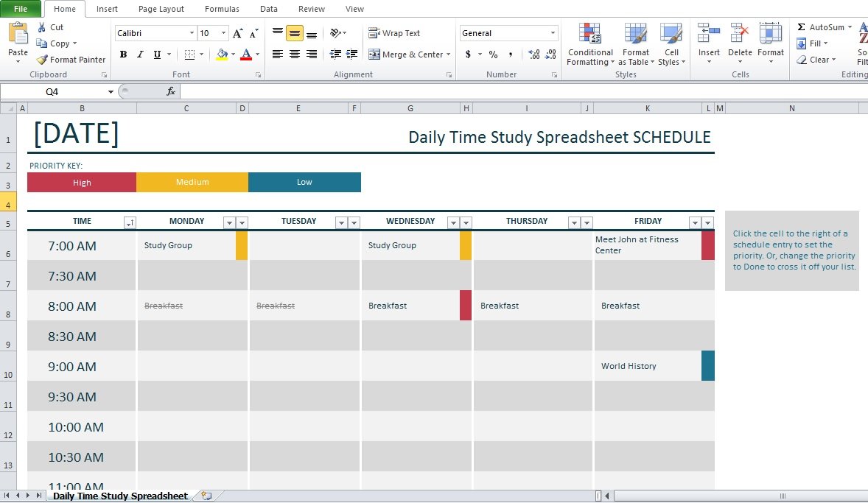
Task: Select the Fill Color paint bucket icon
Action: pos(222,54)
